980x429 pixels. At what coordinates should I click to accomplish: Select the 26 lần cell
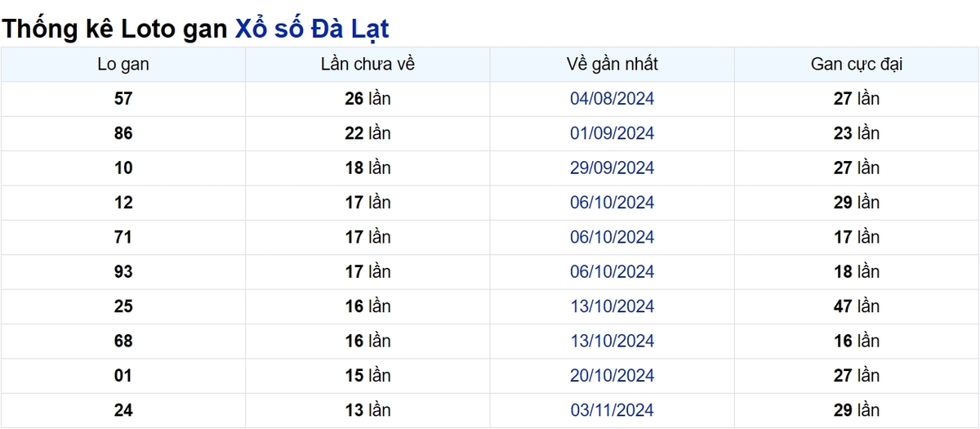(367, 99)
